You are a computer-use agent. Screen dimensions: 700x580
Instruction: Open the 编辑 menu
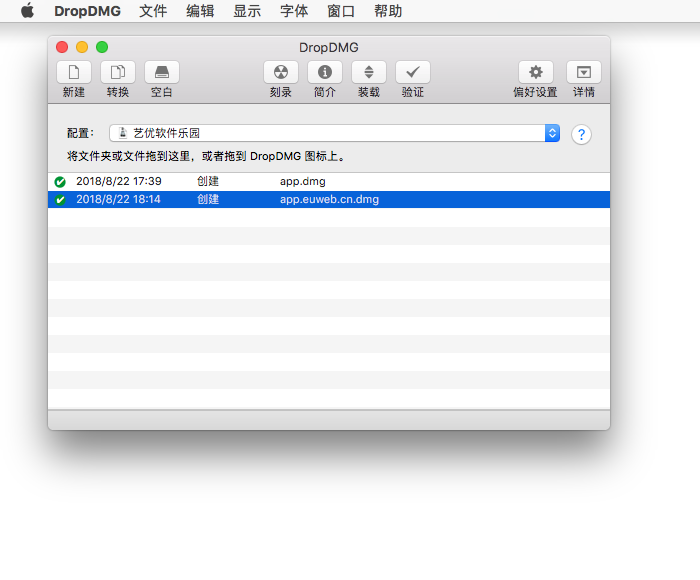click(200, 11)
